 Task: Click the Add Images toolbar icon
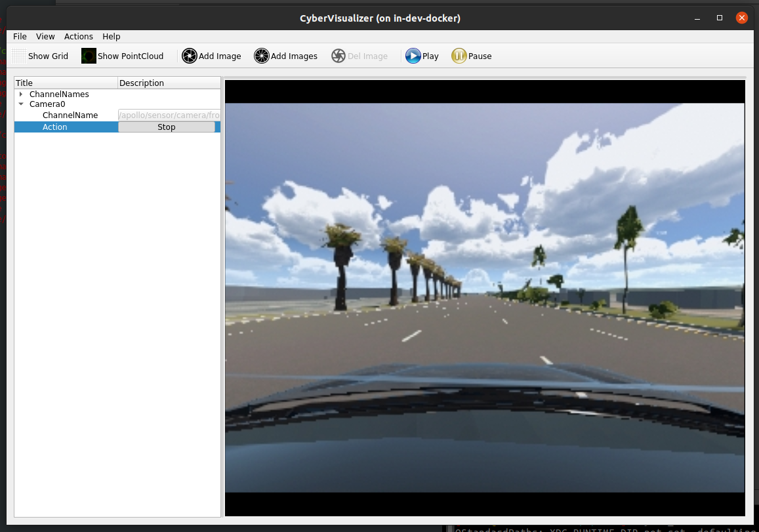click(x=262, y=56)
